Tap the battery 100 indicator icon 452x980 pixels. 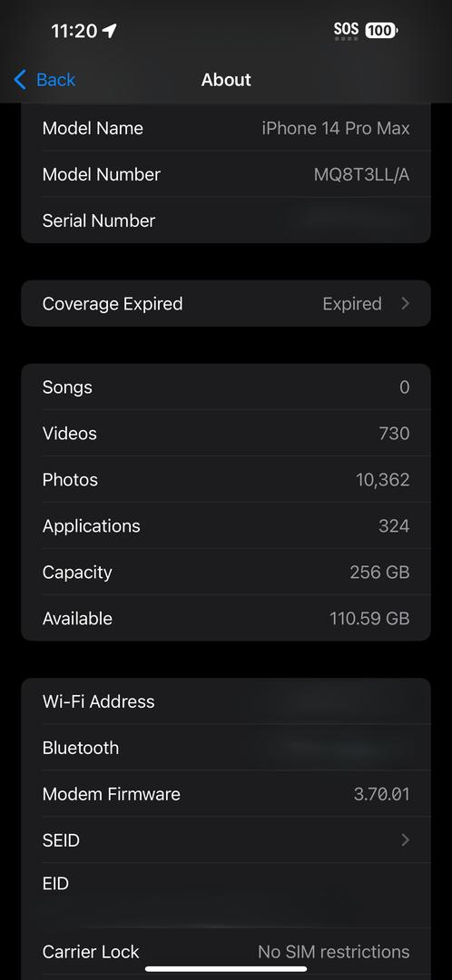click(381, 30)
